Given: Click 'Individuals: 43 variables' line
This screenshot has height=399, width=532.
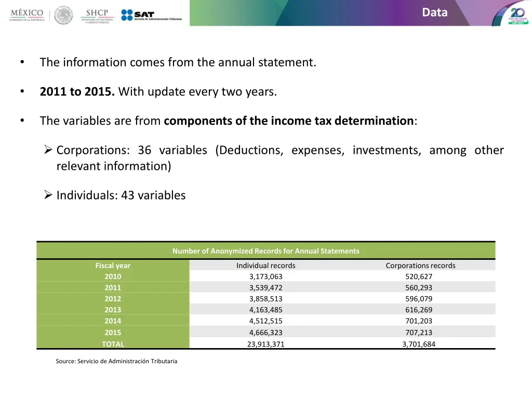Looking at the screenshot, I should 121,195.
